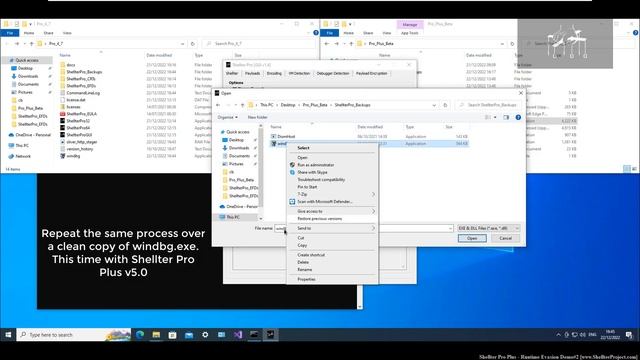Viewport: 640px width, 360px height.
Task: Open Microsoft Edge from taskbar
Action: [140, 335]
